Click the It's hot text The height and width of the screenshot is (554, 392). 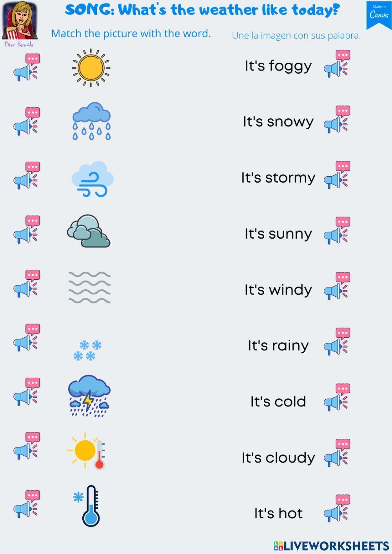pyautogui.click(x=278, y=513)
